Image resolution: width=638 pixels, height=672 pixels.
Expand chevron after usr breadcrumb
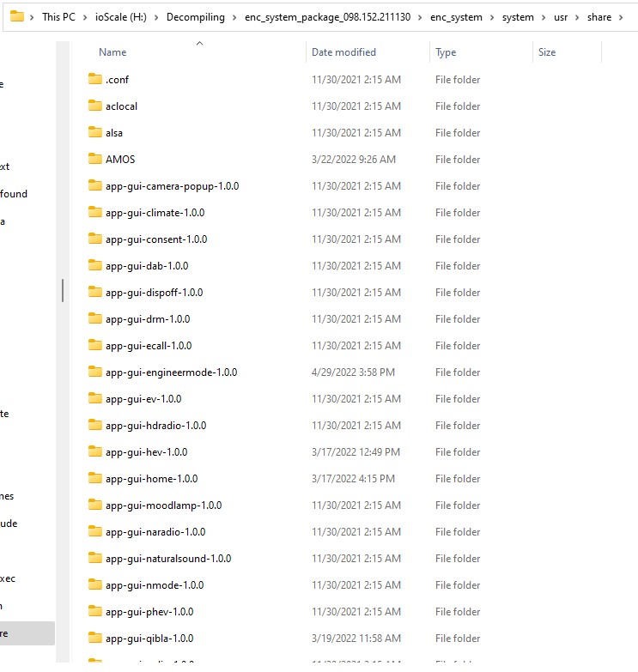tap(577, 17)
